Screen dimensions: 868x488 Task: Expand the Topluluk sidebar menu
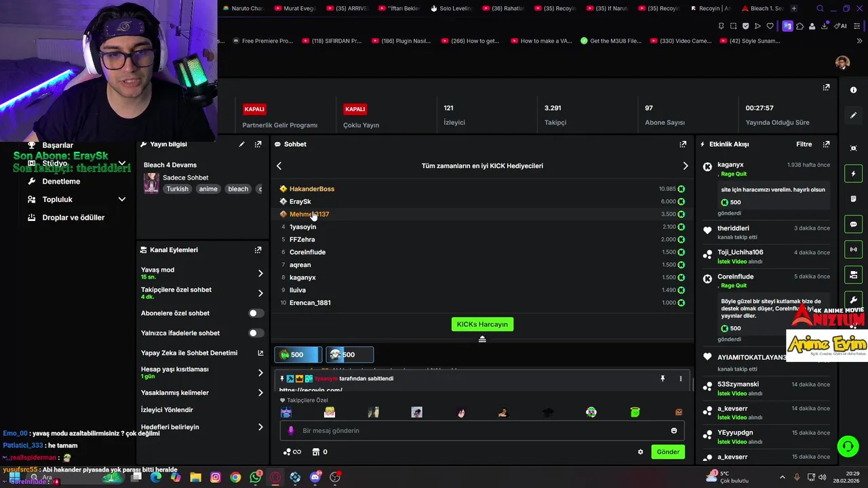tap(122, 199)
